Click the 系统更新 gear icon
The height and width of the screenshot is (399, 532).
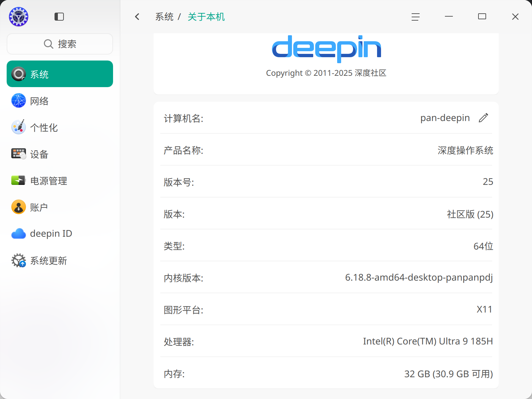click(19, 260)
